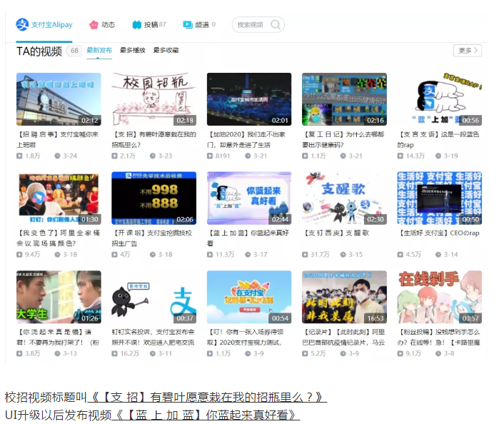Image resolution: width=504 pixels, height=424 pixels.
Task: Click play count icon beside 31.7万
Action: (x=305, y=255)
